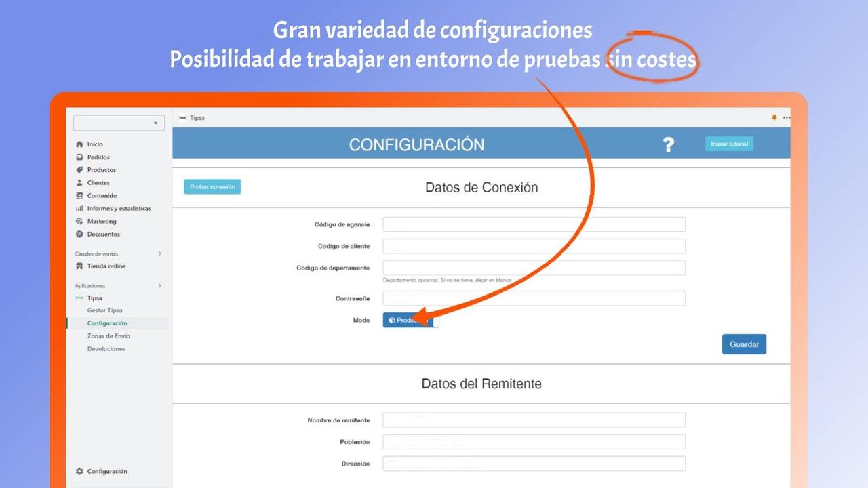Click the Departamento opcional hint text
Viewport: 868px width, 488px height.
coord(448,280)
